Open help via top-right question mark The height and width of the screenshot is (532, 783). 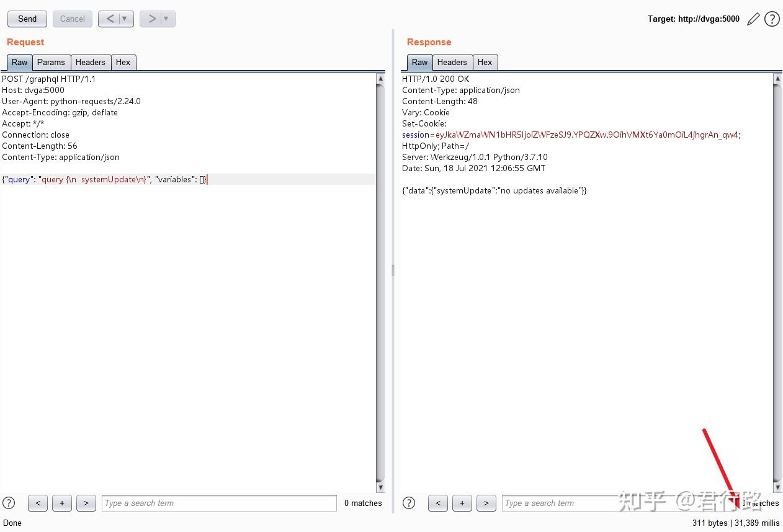[x=772, y=19]
